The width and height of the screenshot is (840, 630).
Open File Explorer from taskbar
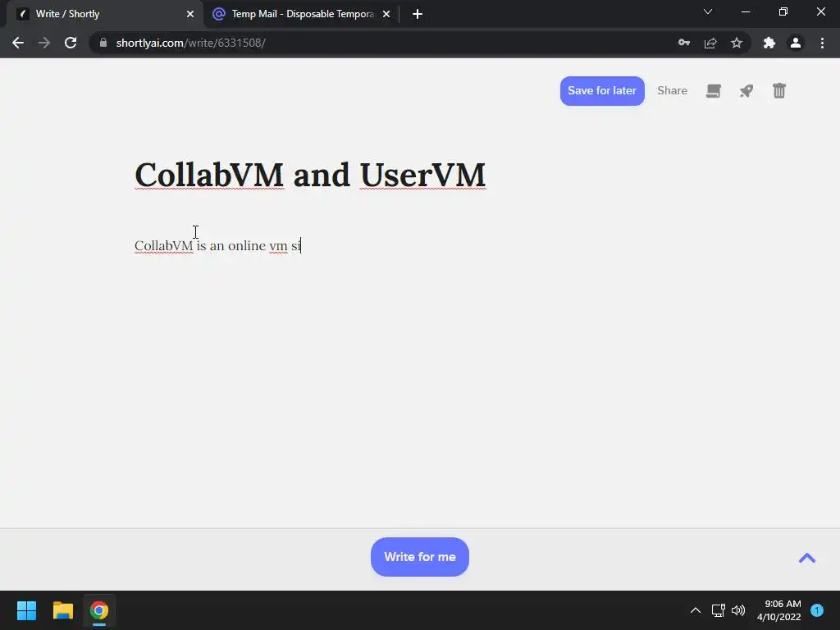(62, 610)
